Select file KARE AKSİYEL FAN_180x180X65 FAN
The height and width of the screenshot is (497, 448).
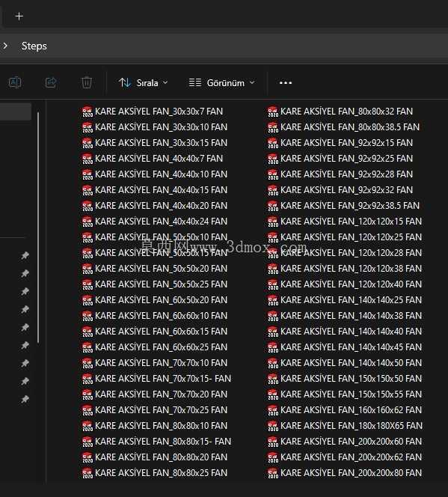(x=345, y=426)
